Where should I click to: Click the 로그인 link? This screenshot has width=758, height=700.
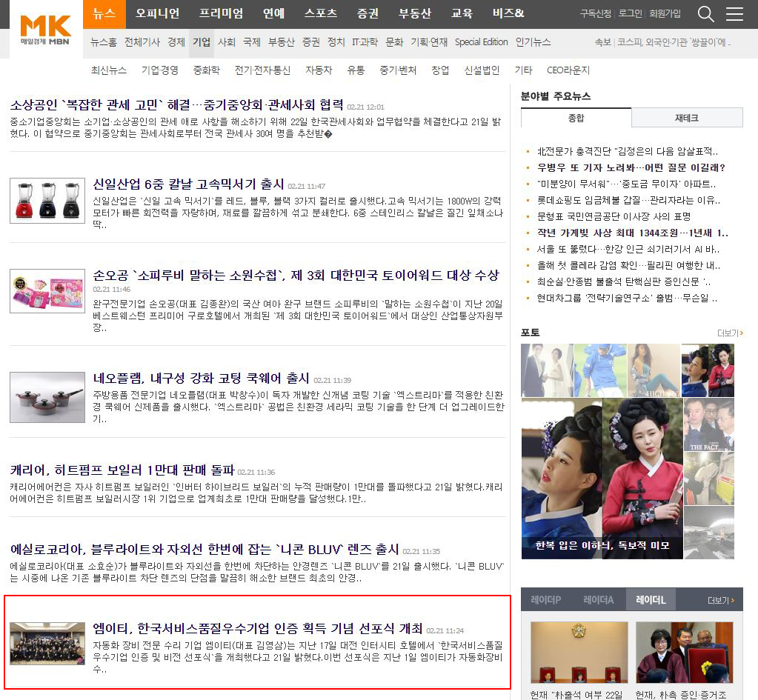630,13
